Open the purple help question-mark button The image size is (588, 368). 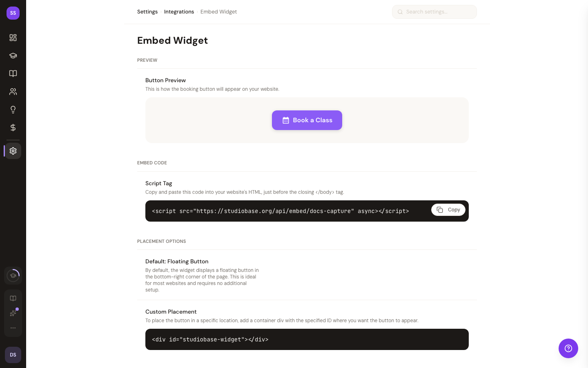click(568, 348)
